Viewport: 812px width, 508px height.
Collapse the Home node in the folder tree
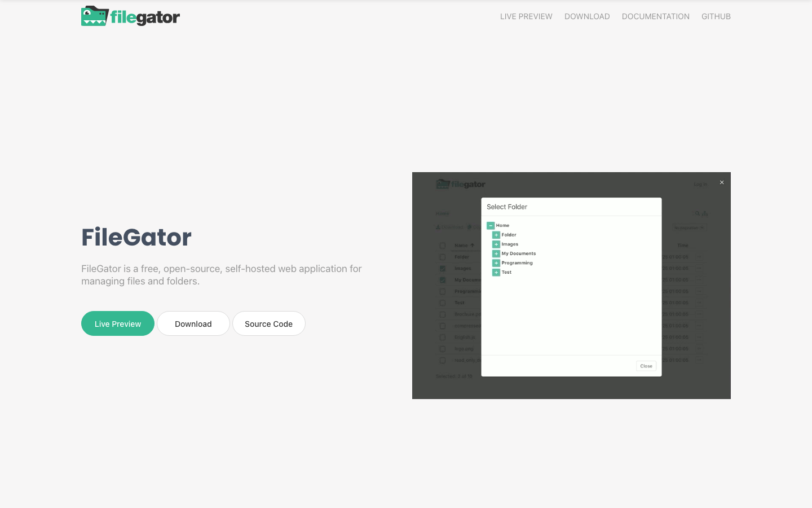tap(491, 225)
